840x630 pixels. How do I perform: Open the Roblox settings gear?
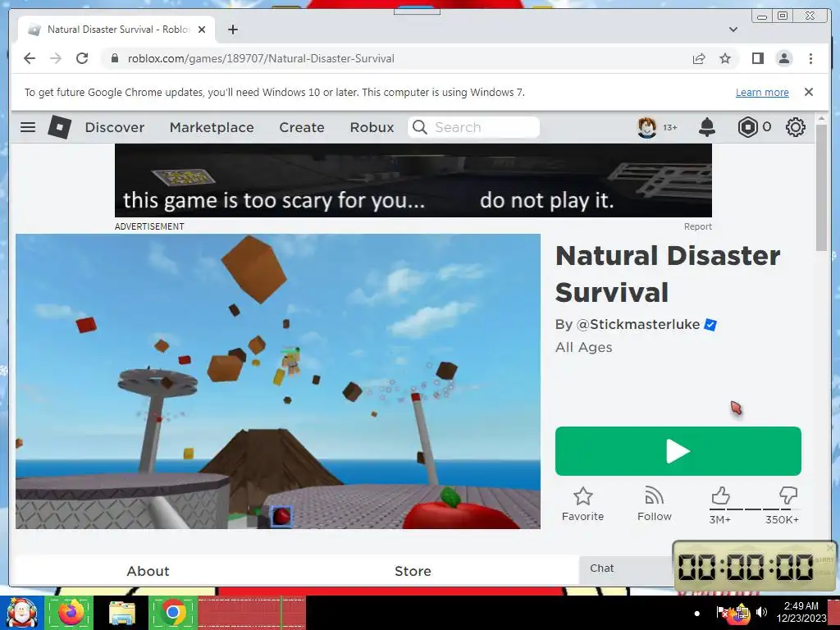click(x=795, y=127)
